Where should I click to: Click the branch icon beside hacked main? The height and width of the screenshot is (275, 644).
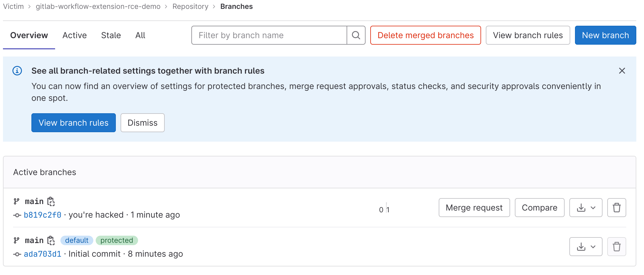pos(17,201)
